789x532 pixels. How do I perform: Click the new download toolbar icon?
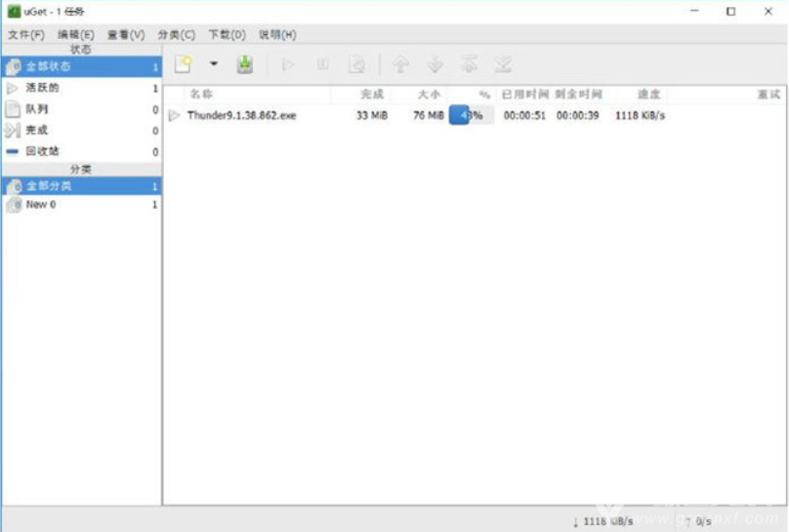pos(184,64)
